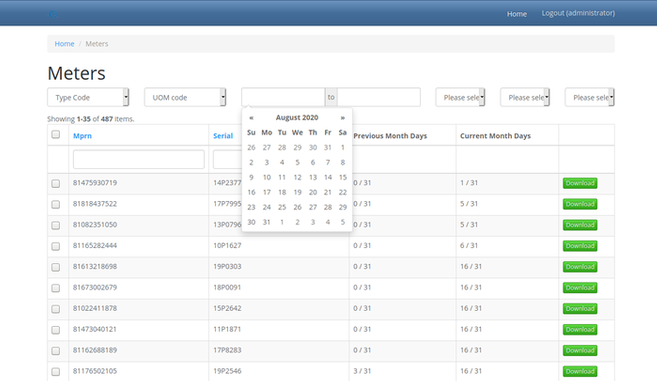Download data for meter 81673002679
This screenshot has height=381, width=657.
[x=580, y=288]
